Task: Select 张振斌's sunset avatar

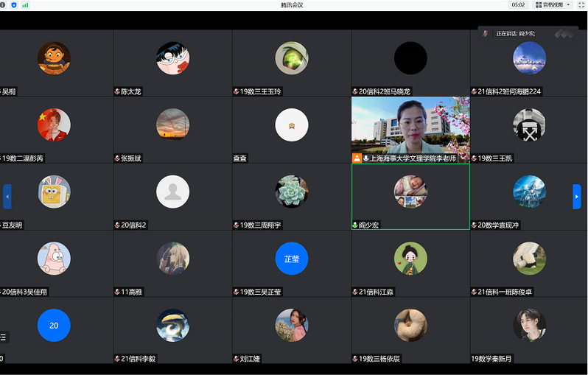Action: click(173, 125)
